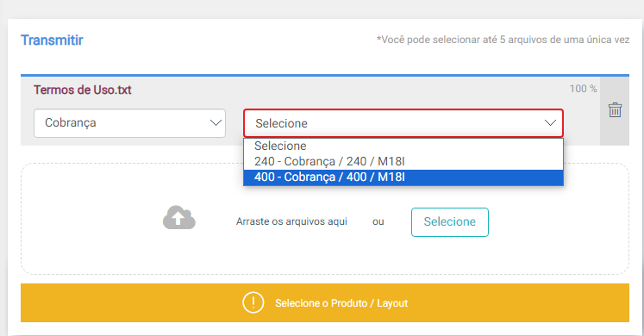Pick 240 - Cobrança / 240 / M18I option
The width and height of the screenshot is (644, 336).
point(403,162)
